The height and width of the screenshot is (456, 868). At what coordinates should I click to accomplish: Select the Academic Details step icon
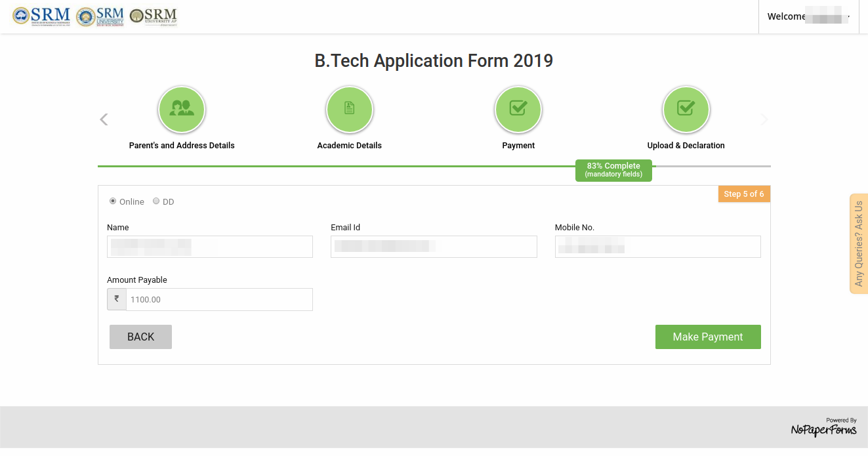(350, 109)
